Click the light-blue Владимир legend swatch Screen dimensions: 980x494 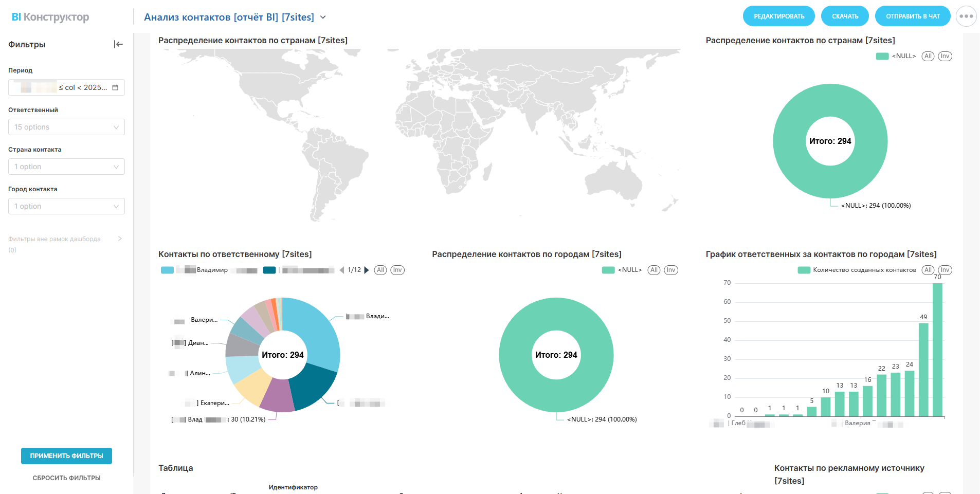click(167, 270)
